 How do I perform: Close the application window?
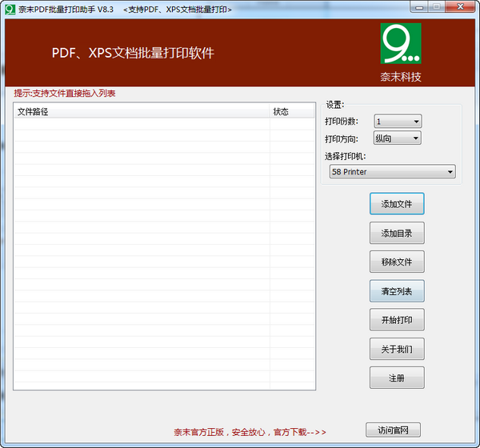460,7
